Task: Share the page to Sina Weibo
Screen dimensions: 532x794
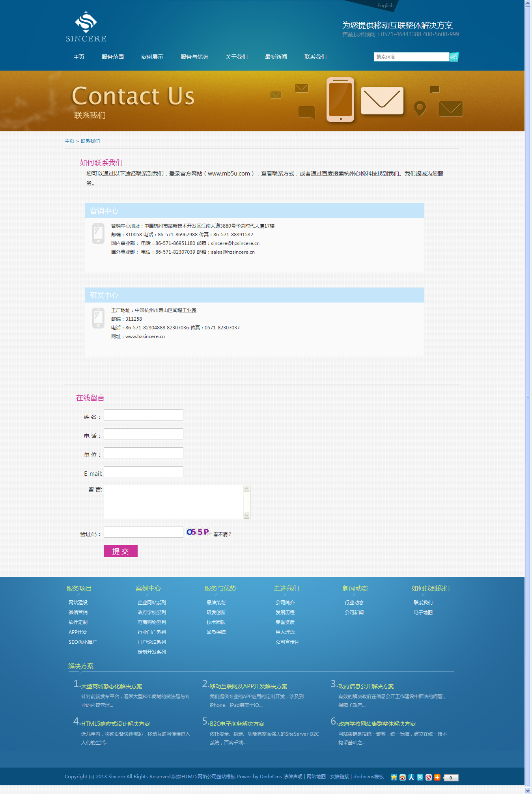Action: (x=402, y=777)
